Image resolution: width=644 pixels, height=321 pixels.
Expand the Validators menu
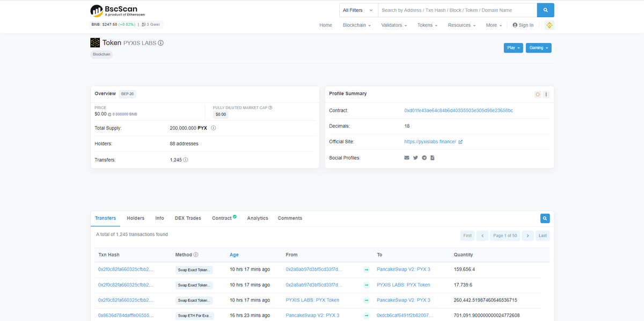[x=394, y=25]
